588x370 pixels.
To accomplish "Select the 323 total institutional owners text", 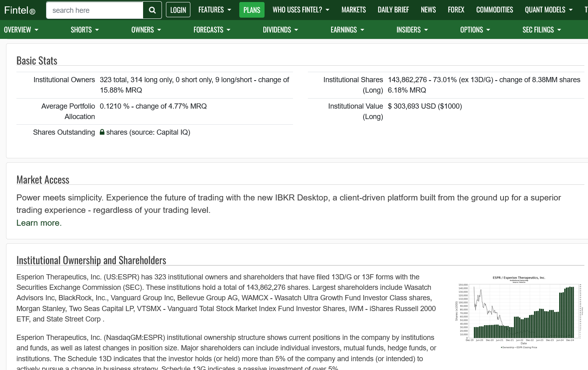I will click(x=113, y=80).
